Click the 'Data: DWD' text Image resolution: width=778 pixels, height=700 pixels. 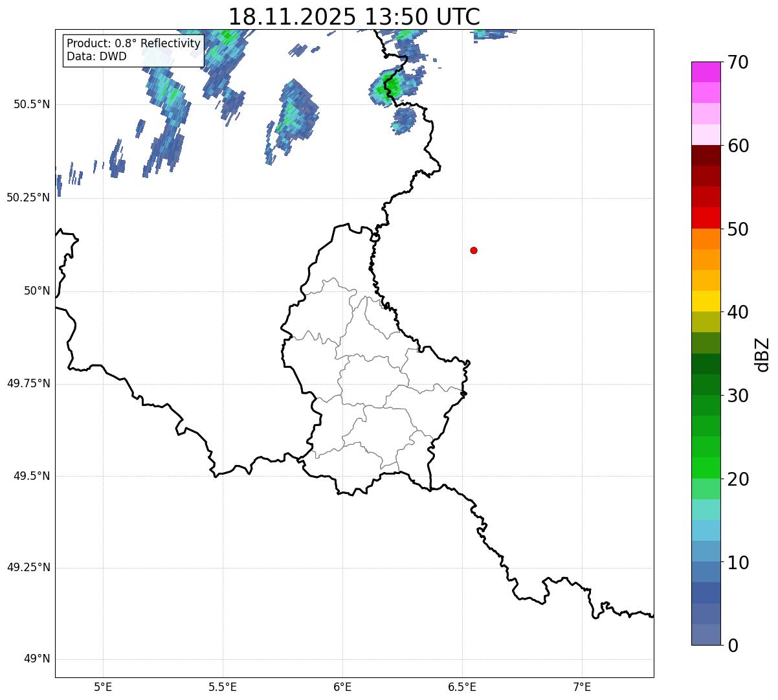coord(96,56)
